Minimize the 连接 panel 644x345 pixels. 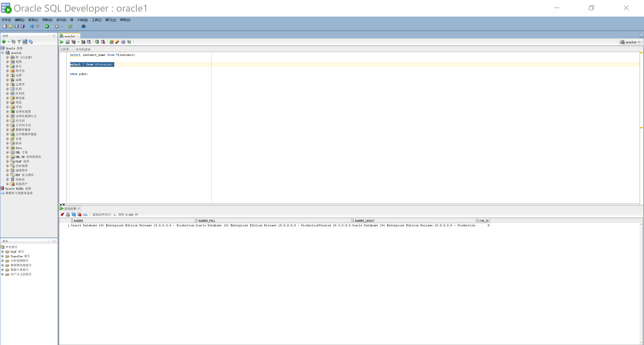(x=54, y=35)
